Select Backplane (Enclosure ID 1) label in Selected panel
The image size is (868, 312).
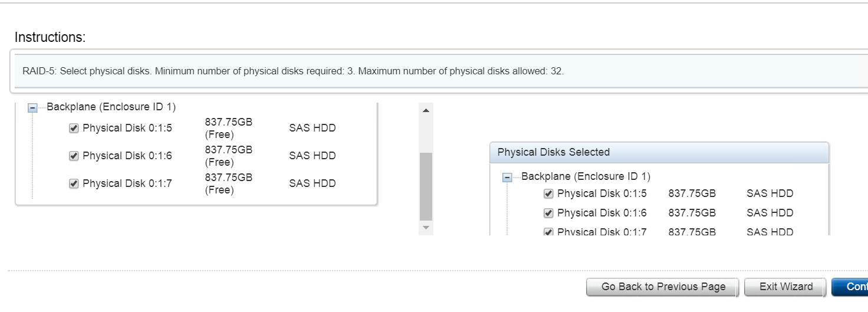tap(586, 176)
